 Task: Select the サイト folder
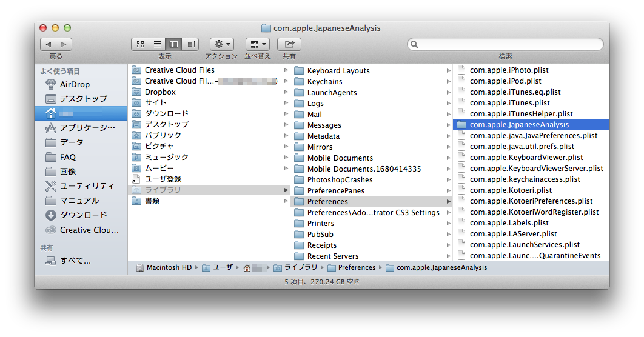click(209, 102)
